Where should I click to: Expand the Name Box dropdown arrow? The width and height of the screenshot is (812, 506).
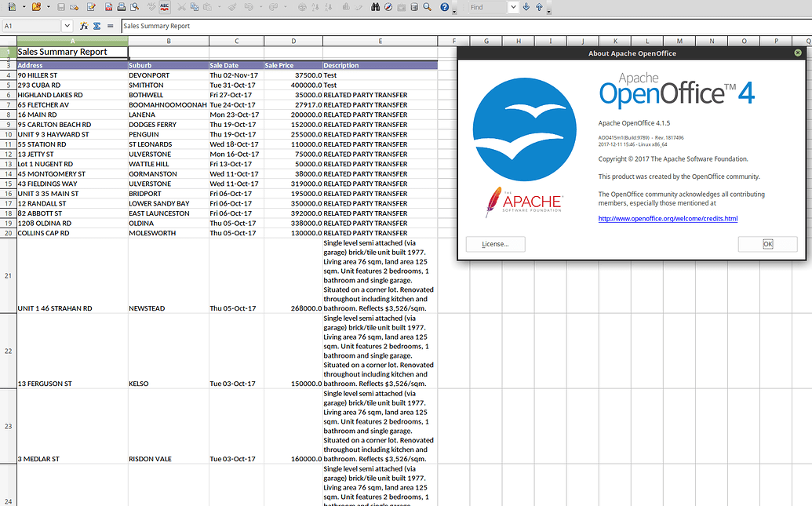(67, 25)
